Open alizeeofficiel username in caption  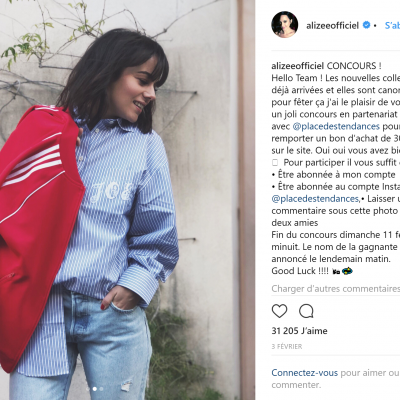298,66
